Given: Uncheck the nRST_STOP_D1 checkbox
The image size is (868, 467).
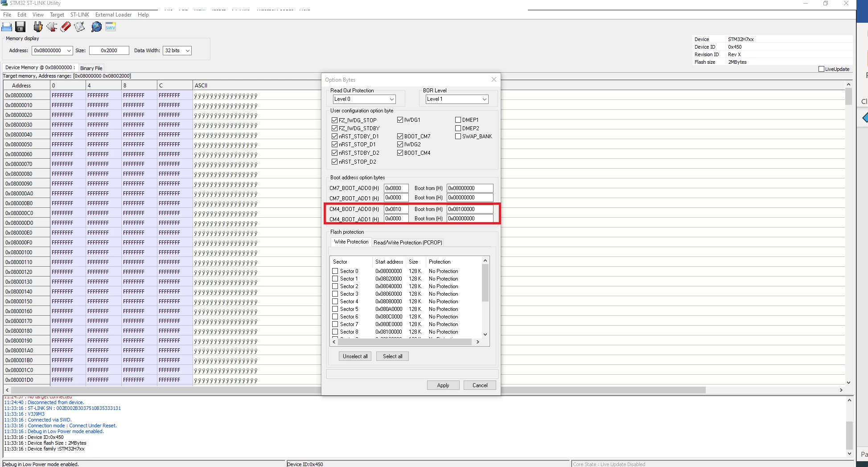Looking at the screenshot, I should [x=334, y=144].
